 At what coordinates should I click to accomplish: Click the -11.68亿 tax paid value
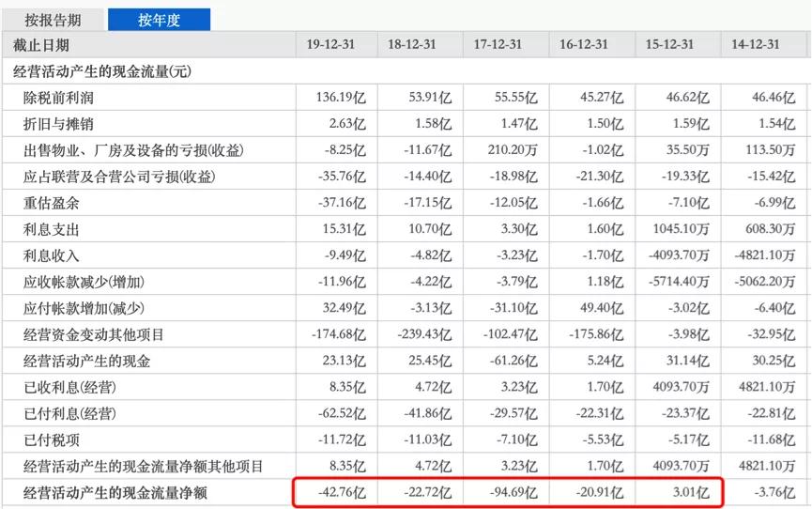tap(772, 440)
